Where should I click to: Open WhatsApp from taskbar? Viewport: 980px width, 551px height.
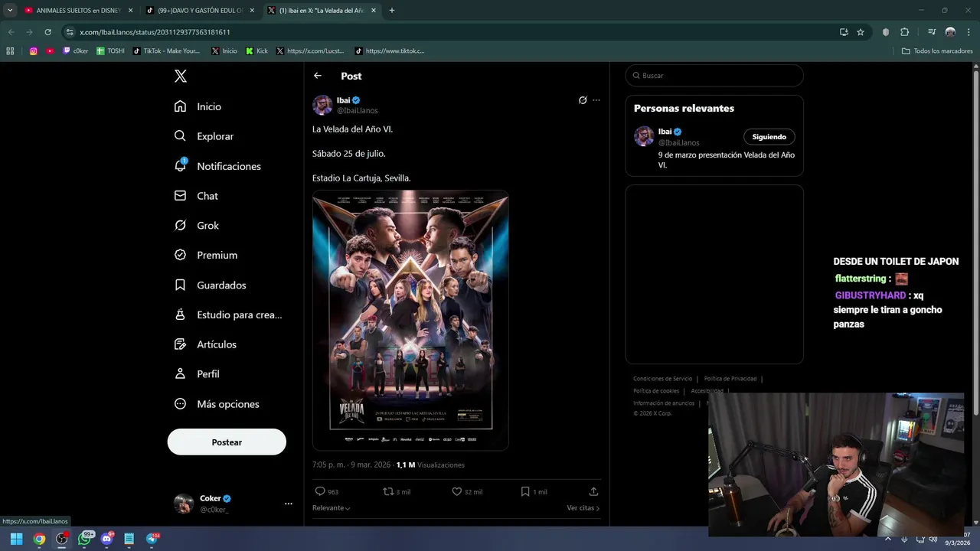coord(85,539)
